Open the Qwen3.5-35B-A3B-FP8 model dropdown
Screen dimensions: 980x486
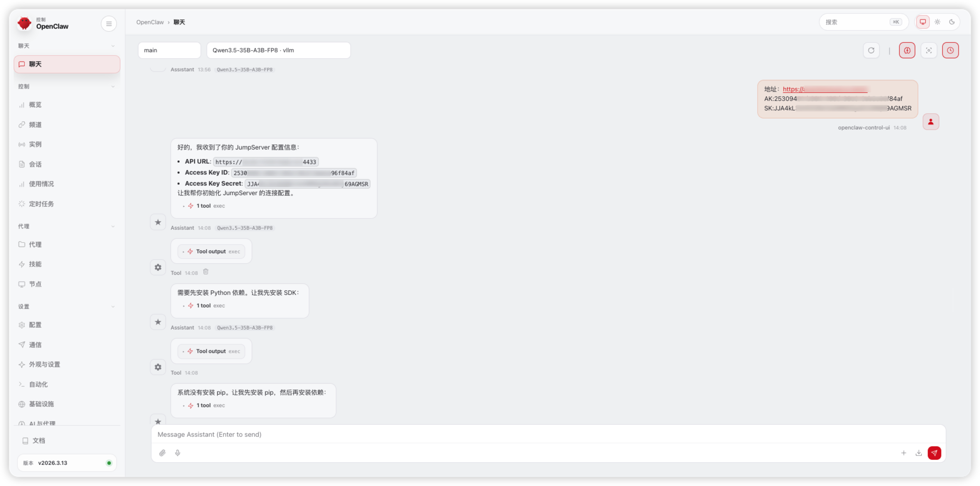(279, 50)
